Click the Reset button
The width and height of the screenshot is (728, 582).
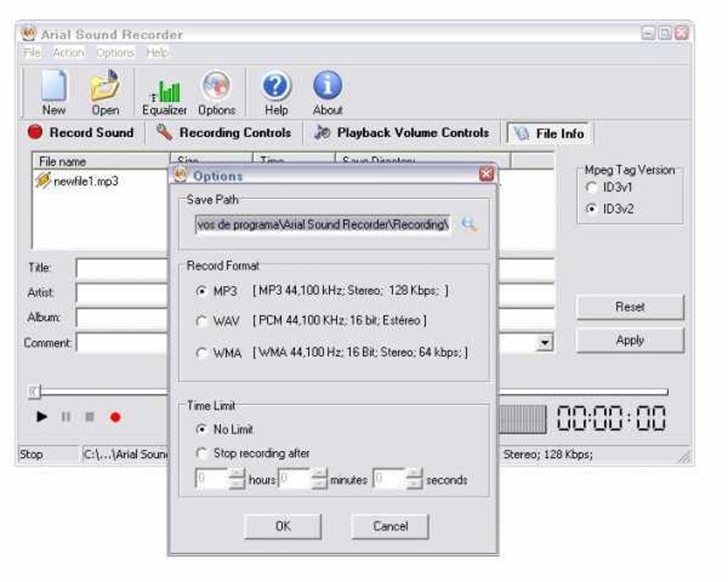click(x=630, y=307)
